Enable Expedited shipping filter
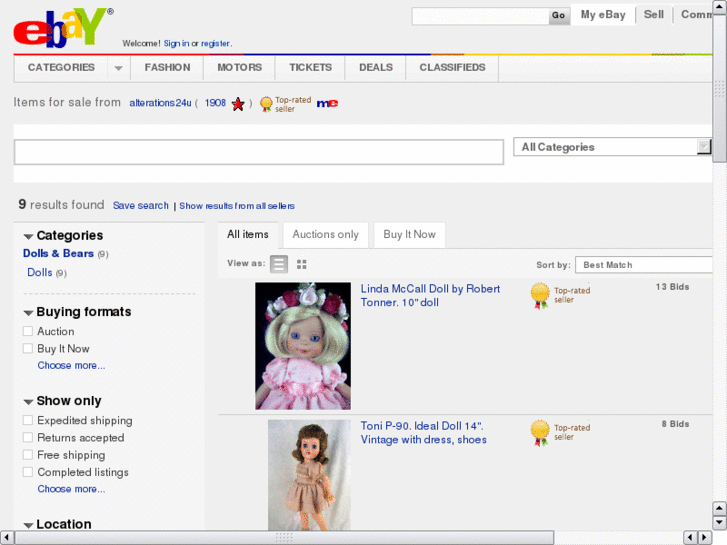Viewport: 727px width, 545px height. click(28, 420)
